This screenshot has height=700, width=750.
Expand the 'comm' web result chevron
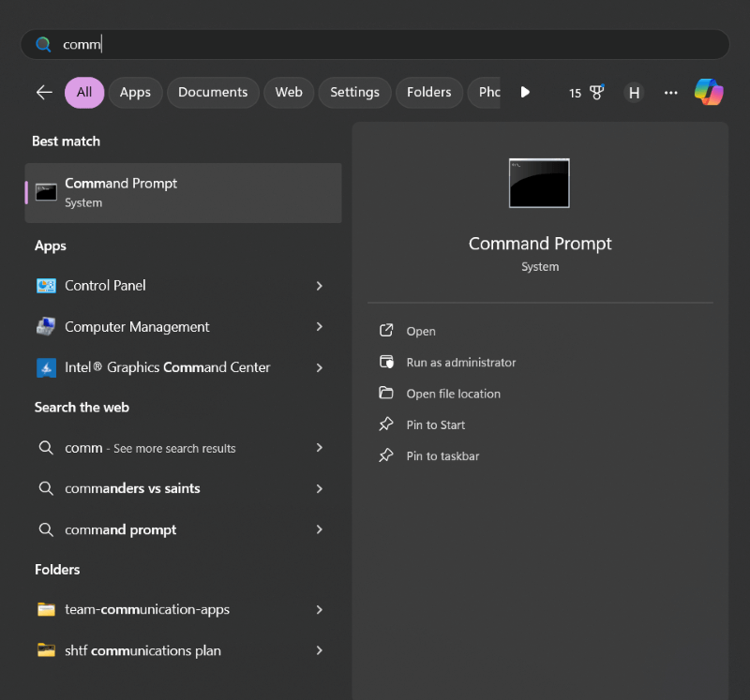(x=320, y=448)
